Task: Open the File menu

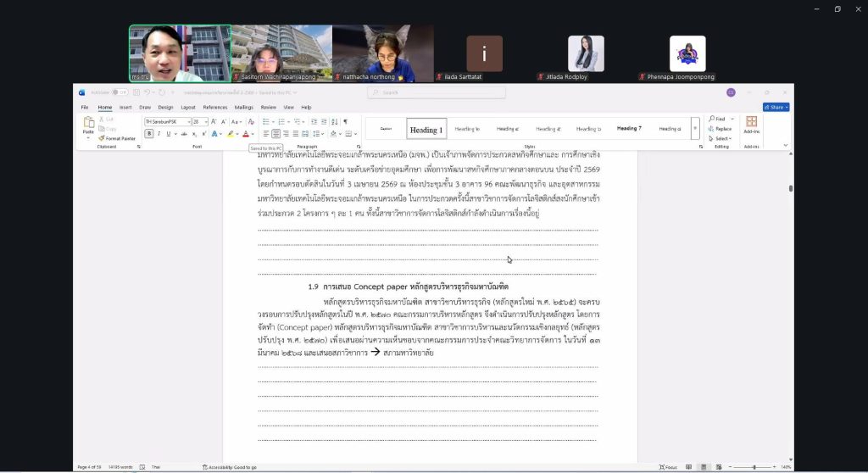Action: tap(85, 108)
